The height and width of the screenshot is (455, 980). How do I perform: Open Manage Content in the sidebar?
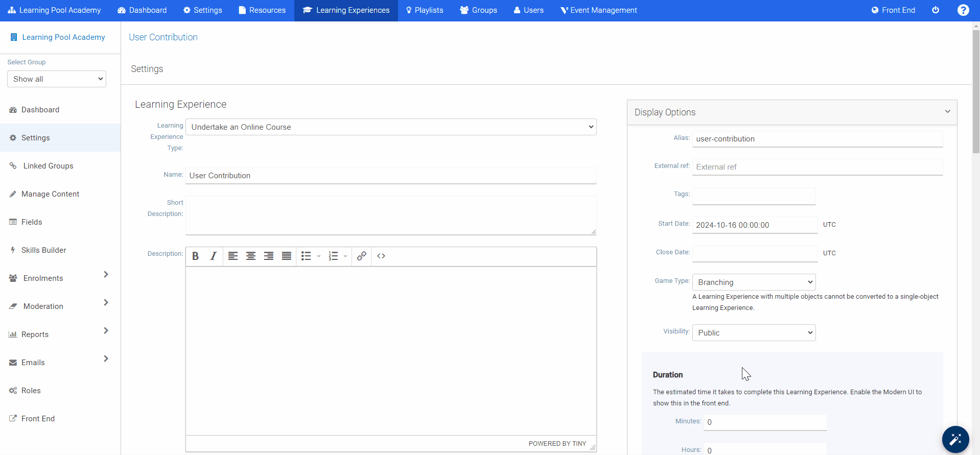tap(50, 194)
